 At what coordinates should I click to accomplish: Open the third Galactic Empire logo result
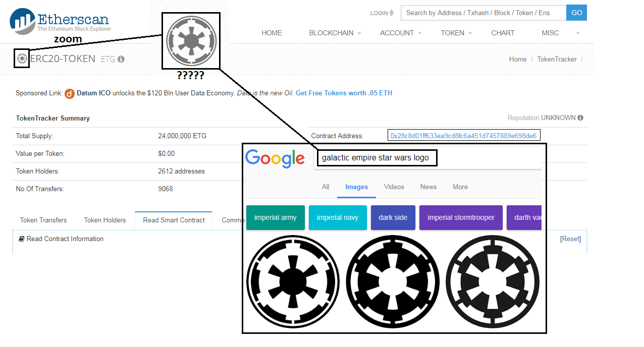click(x=493, y=281)
